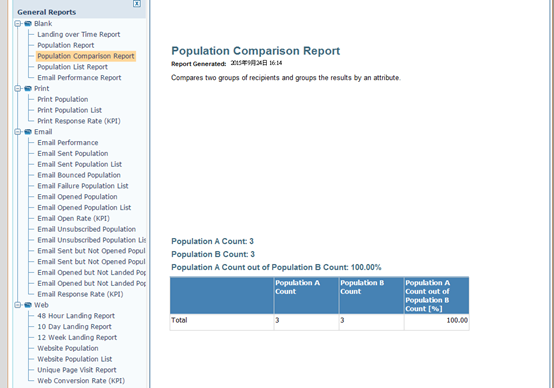Click the General Reports panel header
Image resolution: width=554 pixels, height=388 pixels.
tap(47, 12)
